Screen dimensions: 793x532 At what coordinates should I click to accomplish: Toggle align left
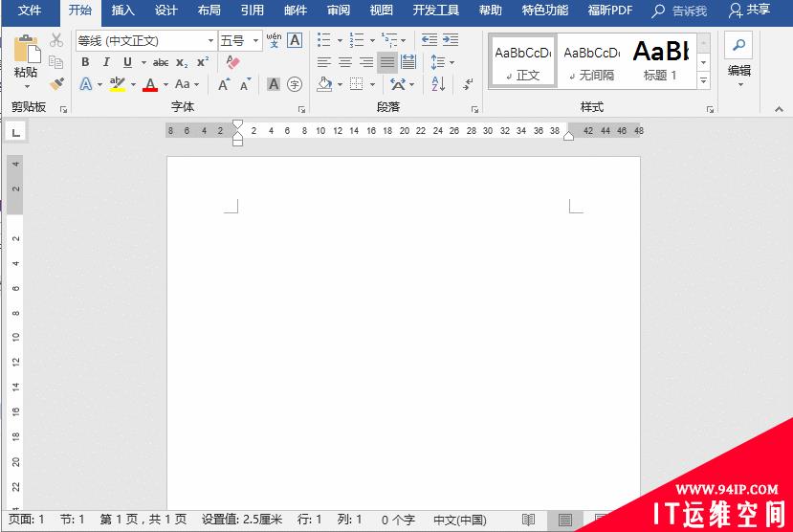324,62
